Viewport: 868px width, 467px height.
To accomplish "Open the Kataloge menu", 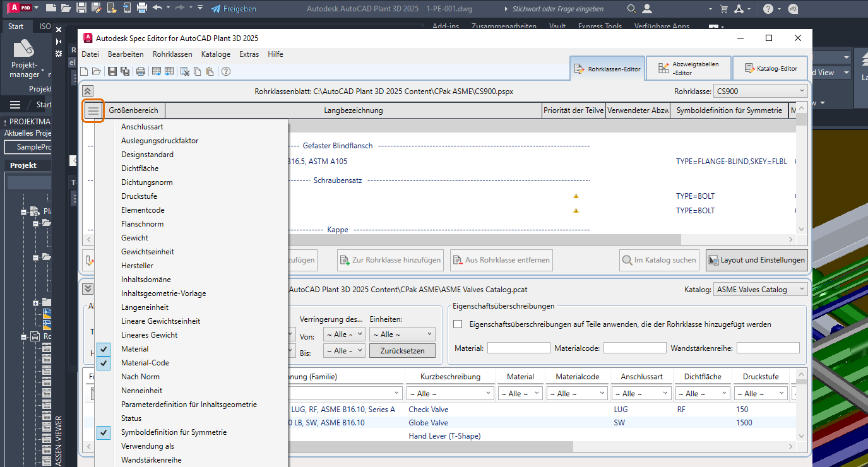I will (216, 54).
